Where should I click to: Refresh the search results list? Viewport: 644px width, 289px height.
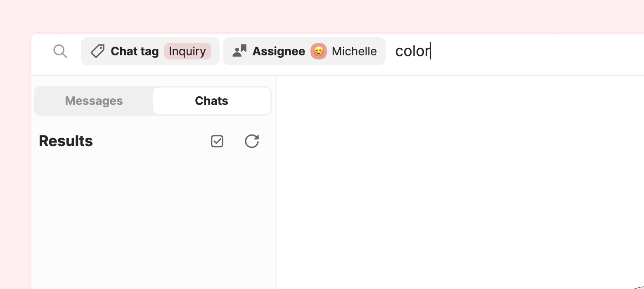point(252,141)
